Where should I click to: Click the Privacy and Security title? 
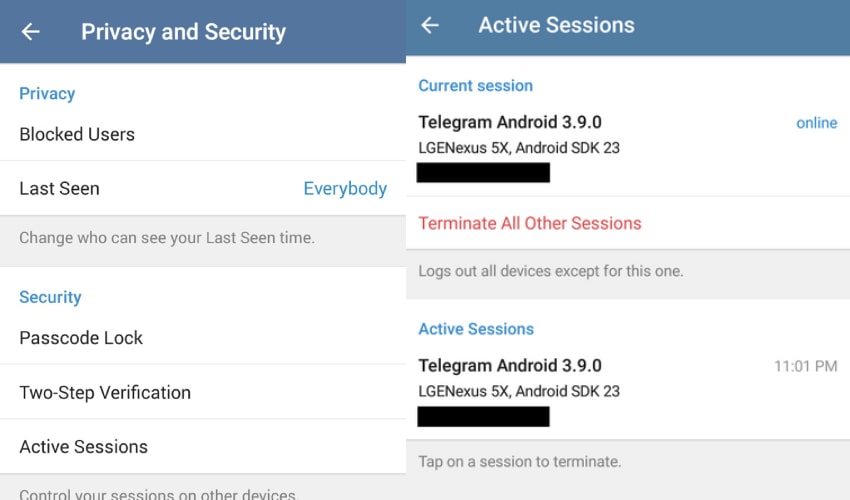(183, 32)
